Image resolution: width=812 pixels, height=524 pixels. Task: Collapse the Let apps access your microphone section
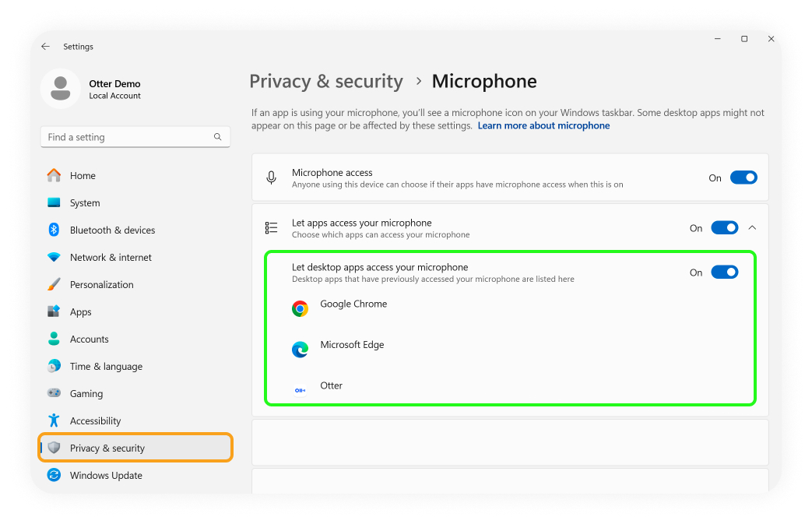752,228
